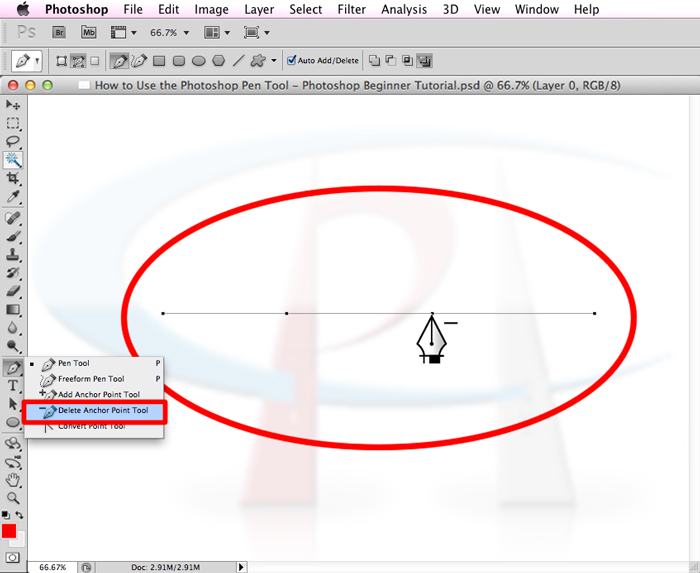Screen dimensions: 700x573
Task: Select the Gradient tool
Action: pos(13,309)
